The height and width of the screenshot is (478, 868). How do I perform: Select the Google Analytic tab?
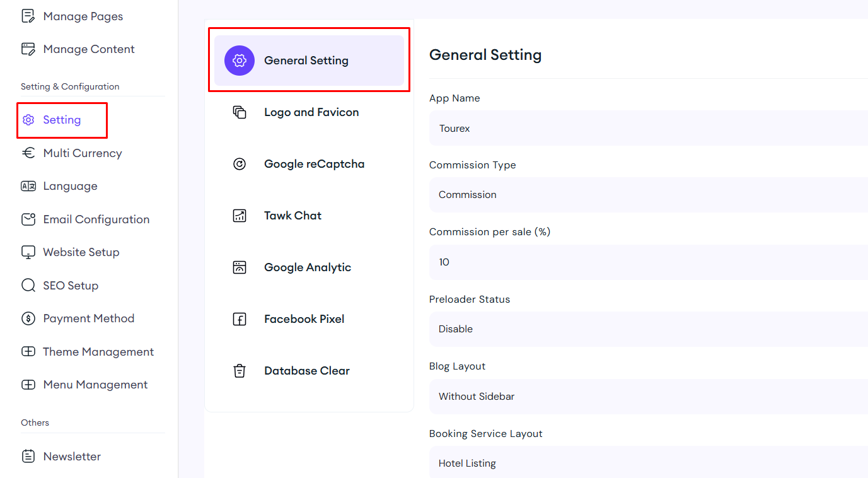[x=308, y=267]
